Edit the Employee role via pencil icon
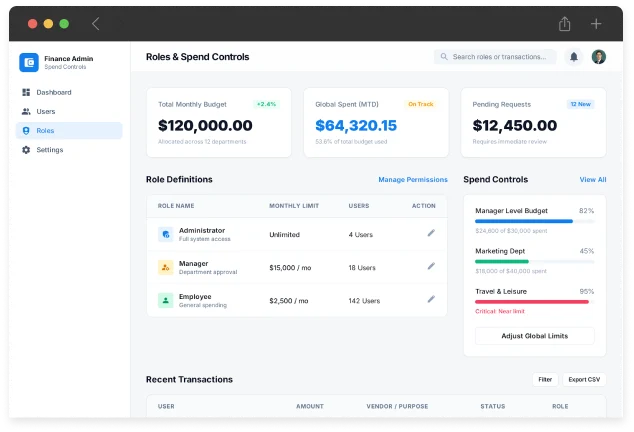Screen dimensions: 634x432 click(x=431, y=299)
